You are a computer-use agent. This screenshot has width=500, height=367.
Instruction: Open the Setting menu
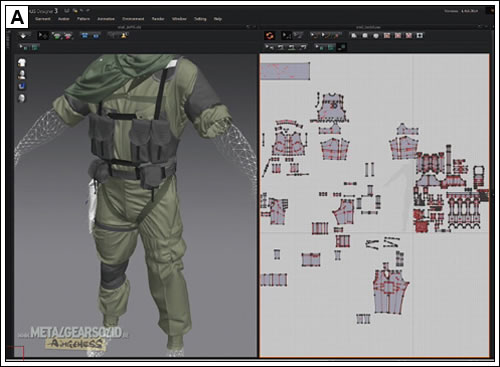(200, 19)
